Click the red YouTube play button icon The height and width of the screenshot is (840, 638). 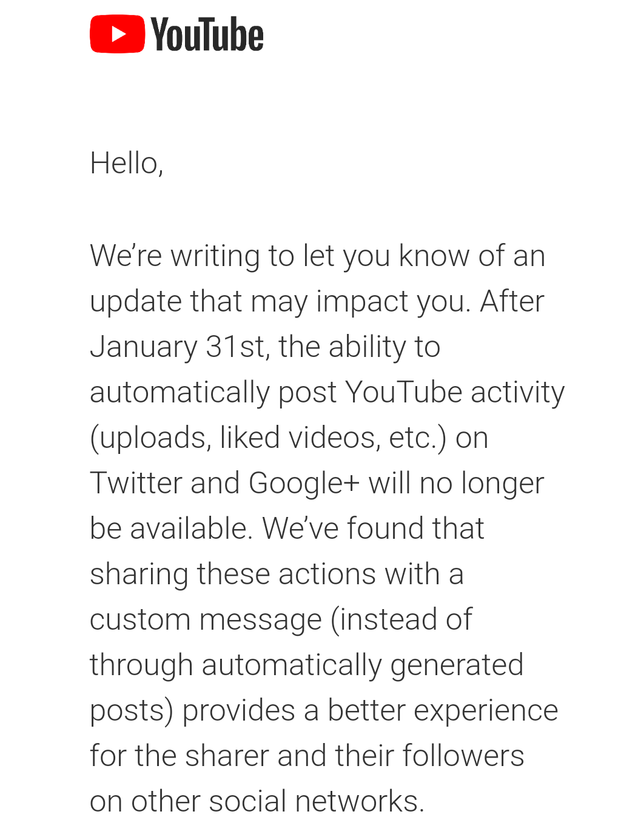click(x=117, y=35)
